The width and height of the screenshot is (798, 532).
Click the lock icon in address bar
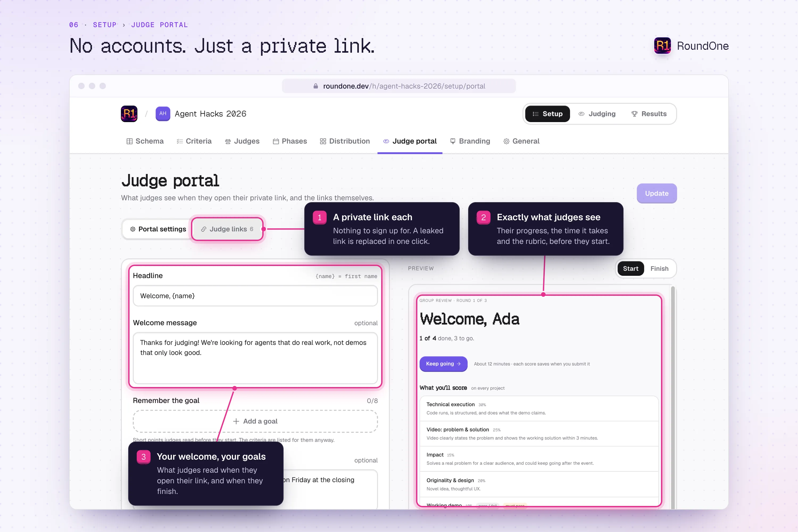tap(315, 86)
